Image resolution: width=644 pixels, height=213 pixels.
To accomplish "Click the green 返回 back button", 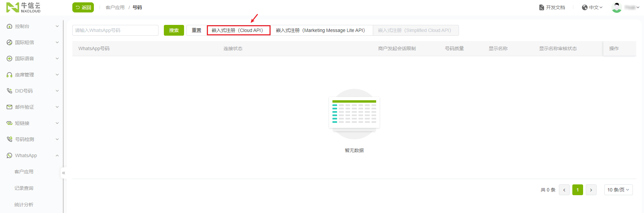I will 83,7.
